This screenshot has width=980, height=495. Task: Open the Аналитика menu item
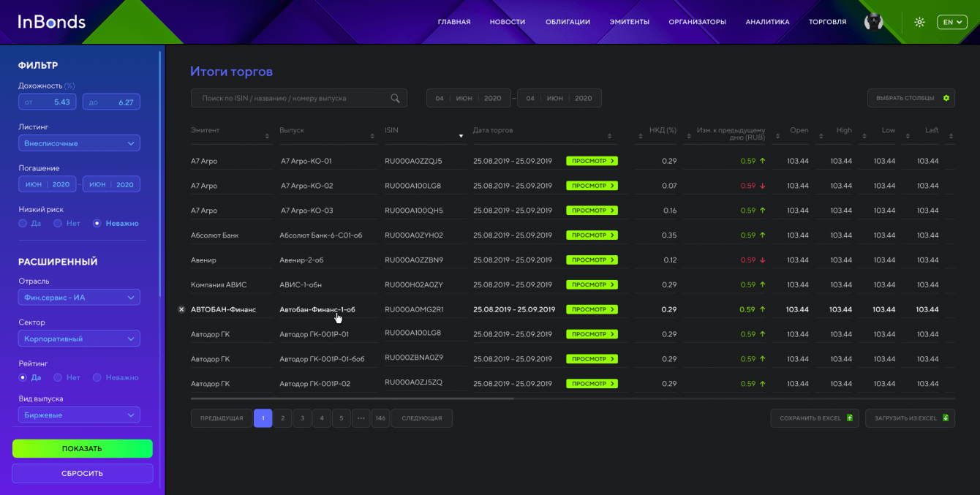click(767, 22)
